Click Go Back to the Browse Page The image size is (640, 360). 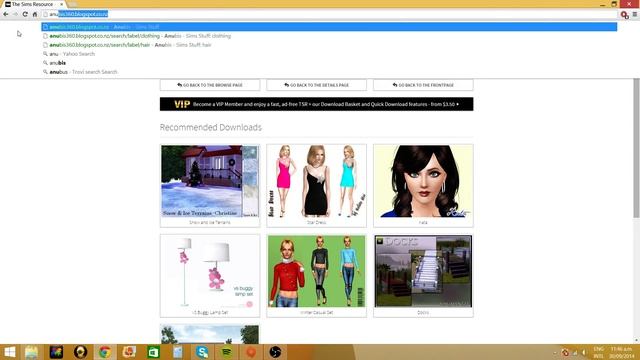[x=210, y=85]
